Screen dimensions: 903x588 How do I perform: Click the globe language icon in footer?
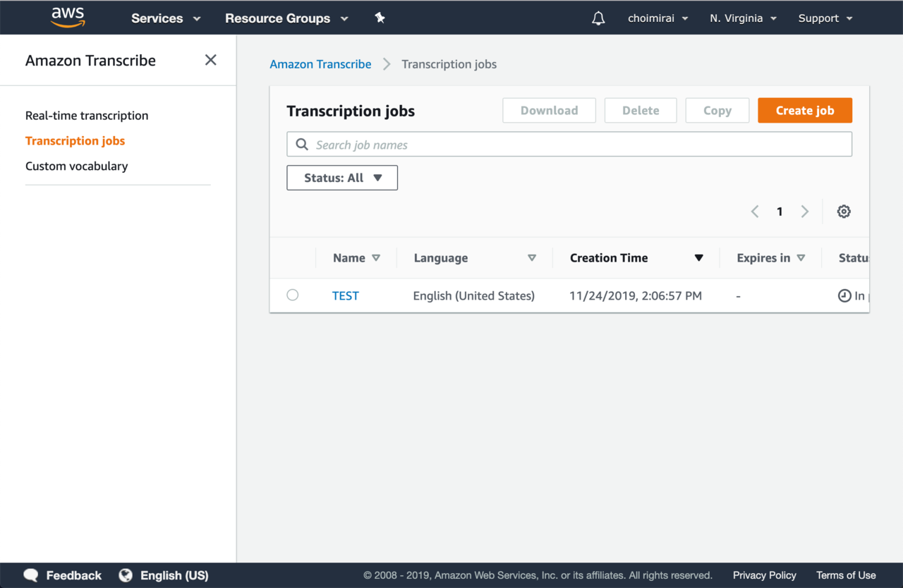126,575
